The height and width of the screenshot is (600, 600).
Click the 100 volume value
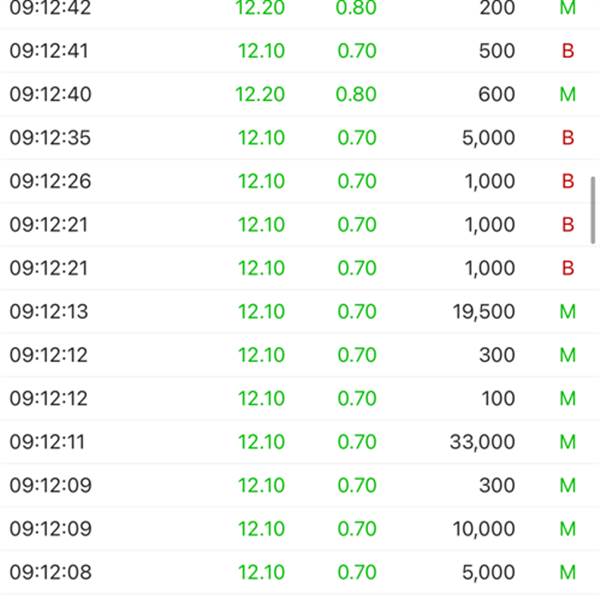coord(498,399)
